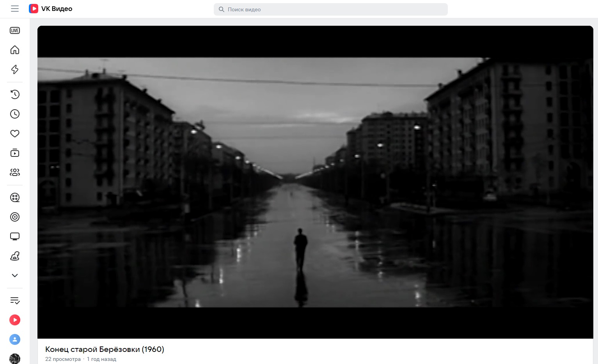Open rocking horse kids icon

(x=15, y=256)
